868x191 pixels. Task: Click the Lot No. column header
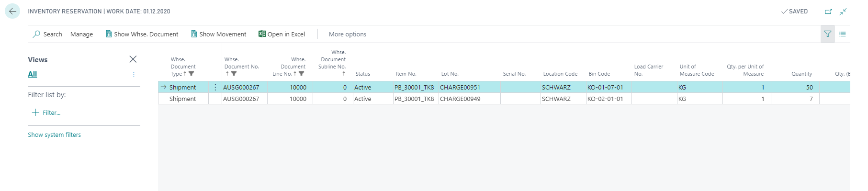pyautogui.click(x=450, y=74)
